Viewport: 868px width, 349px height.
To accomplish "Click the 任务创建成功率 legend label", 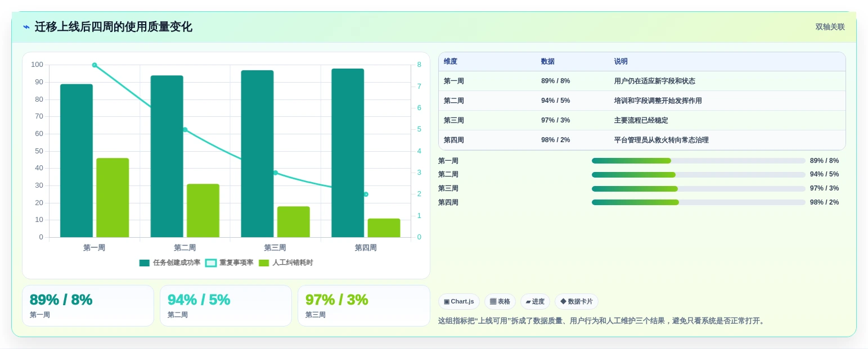I will [177, 263].
